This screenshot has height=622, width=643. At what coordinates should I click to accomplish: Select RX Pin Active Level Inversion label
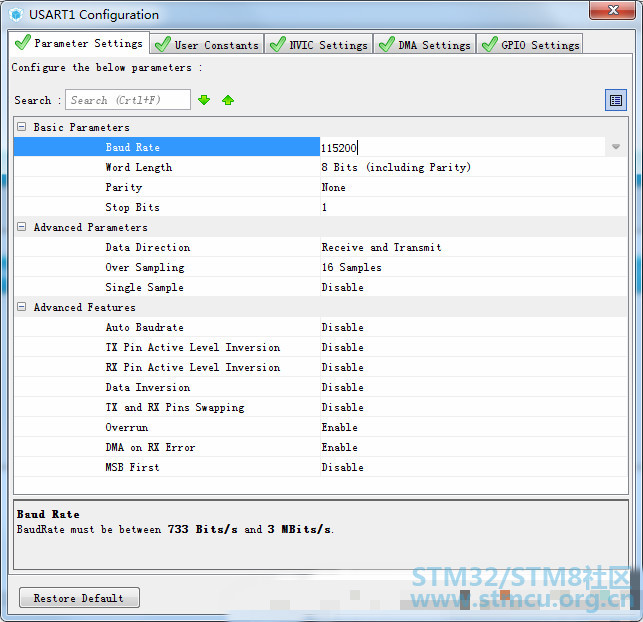point(193,367)
